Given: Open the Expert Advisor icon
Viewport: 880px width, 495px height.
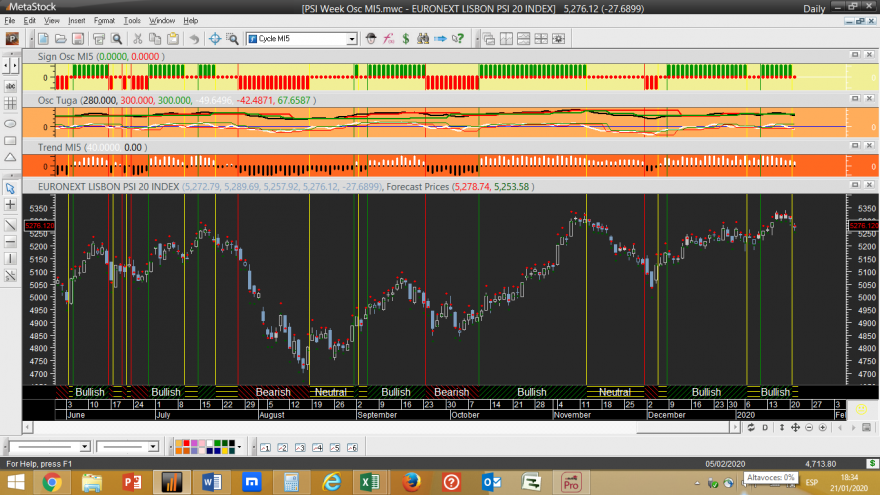Looking at the screenshot, I should (371, 39).
